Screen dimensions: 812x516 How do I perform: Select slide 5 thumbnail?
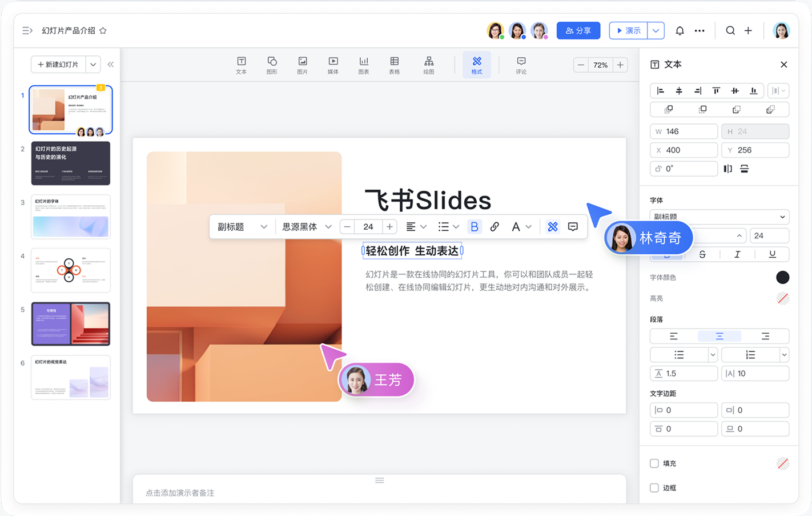[71, 324]
